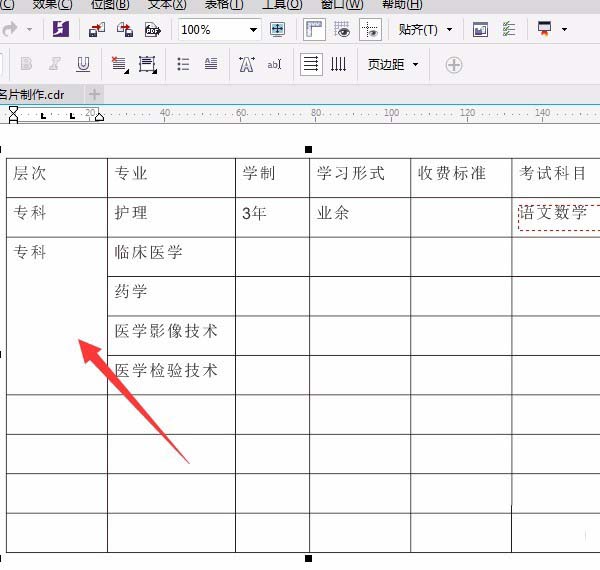Toggle the show grid button
Viewport: 600px width, 570px height.
click(342, 29)
